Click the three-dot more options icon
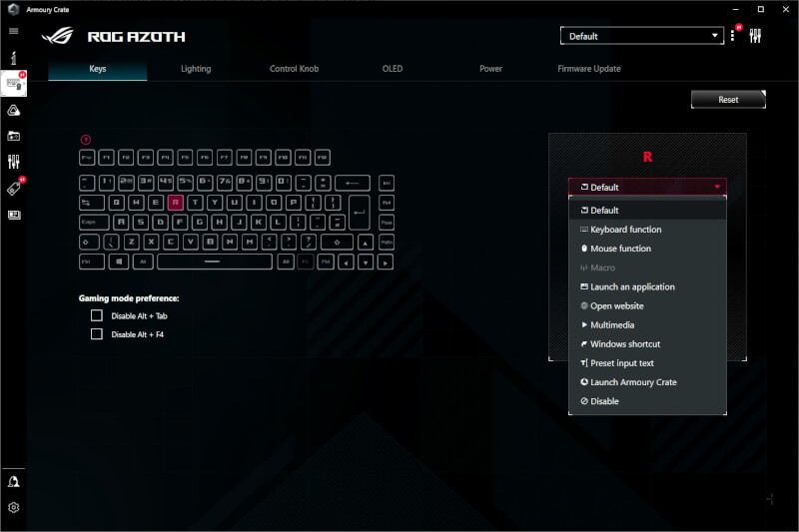Viewport: 799px width, 532px height. pyautogui.click(x=732, y=36)
